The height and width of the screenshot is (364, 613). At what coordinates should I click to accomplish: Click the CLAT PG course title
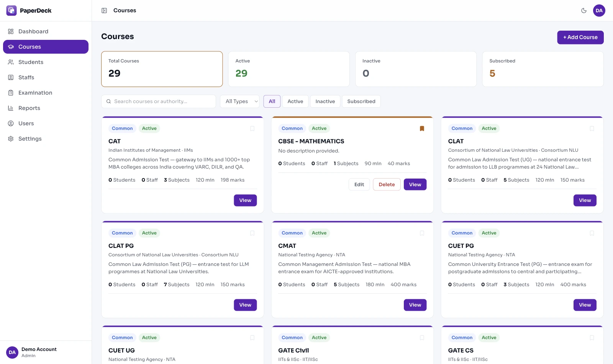121,246
